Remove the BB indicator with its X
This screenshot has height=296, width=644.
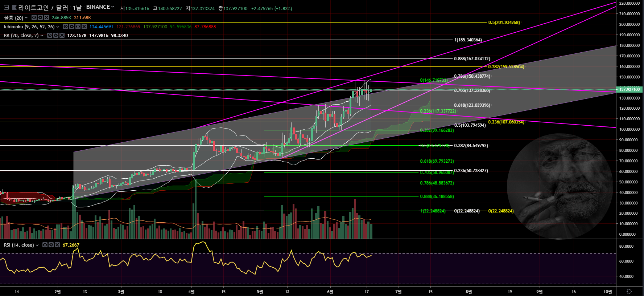pos(62,35)
